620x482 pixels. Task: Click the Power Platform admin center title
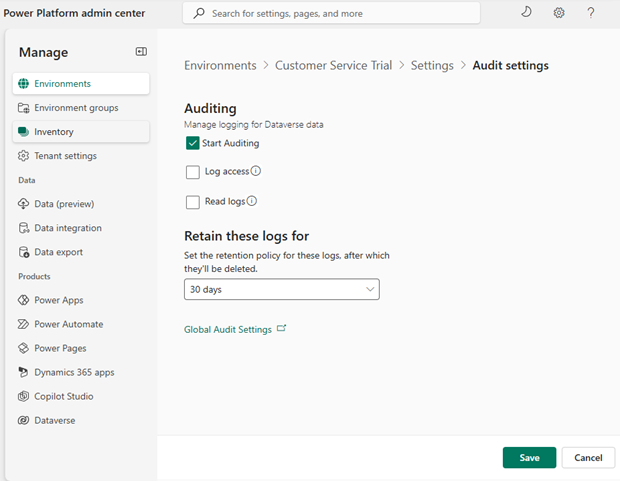(x=74, y=13)
